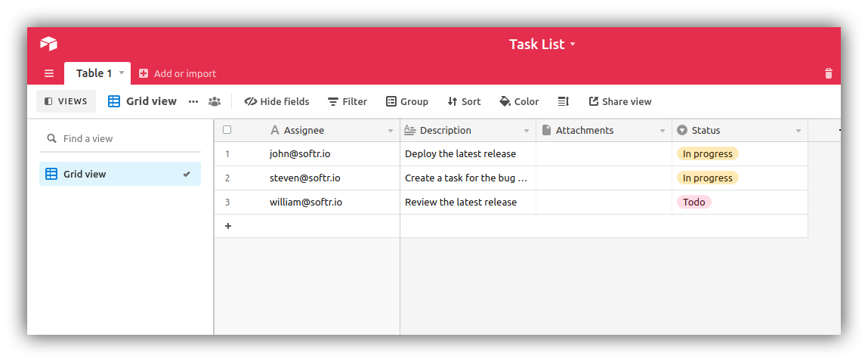868x362 pixels.
Task: Click the checkmark next to Grid view
Action: [x=187, y=174]
